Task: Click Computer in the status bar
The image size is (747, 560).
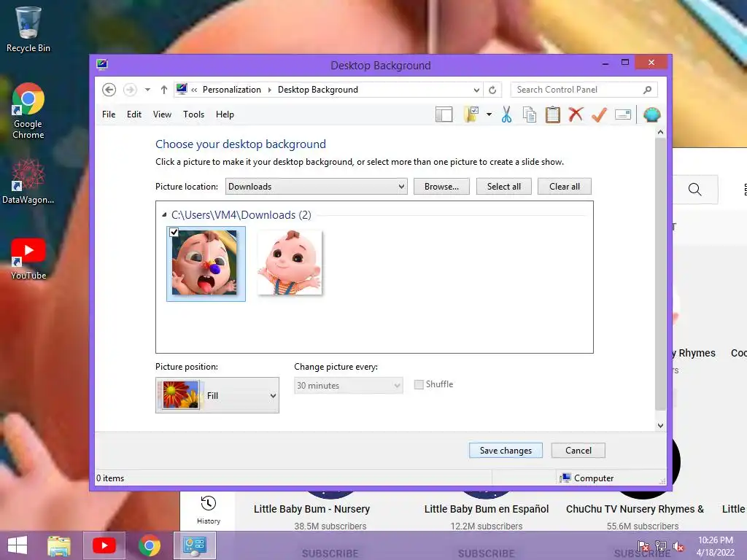Action: click(x=587, y=478)
